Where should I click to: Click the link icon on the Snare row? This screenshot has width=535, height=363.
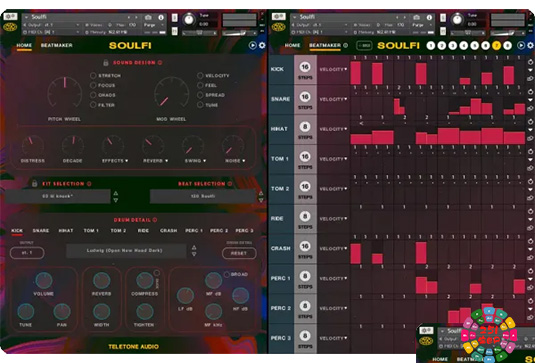tap(531, 108)
